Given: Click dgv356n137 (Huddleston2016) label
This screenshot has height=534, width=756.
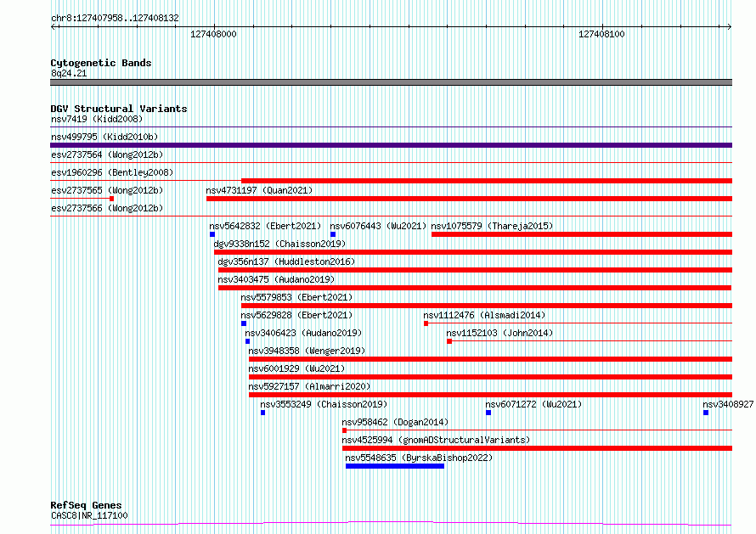Looking at the screenshot, I should point(286,261).
